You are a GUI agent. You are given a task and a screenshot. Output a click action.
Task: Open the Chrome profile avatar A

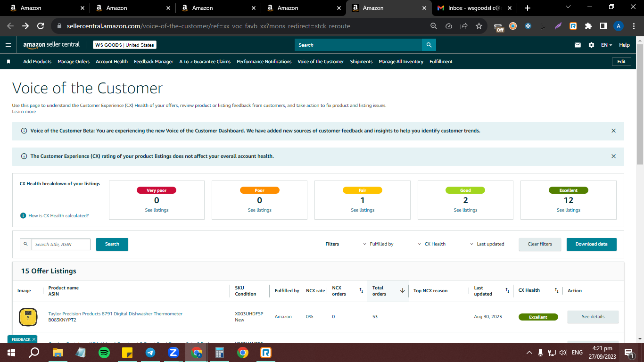619,26
